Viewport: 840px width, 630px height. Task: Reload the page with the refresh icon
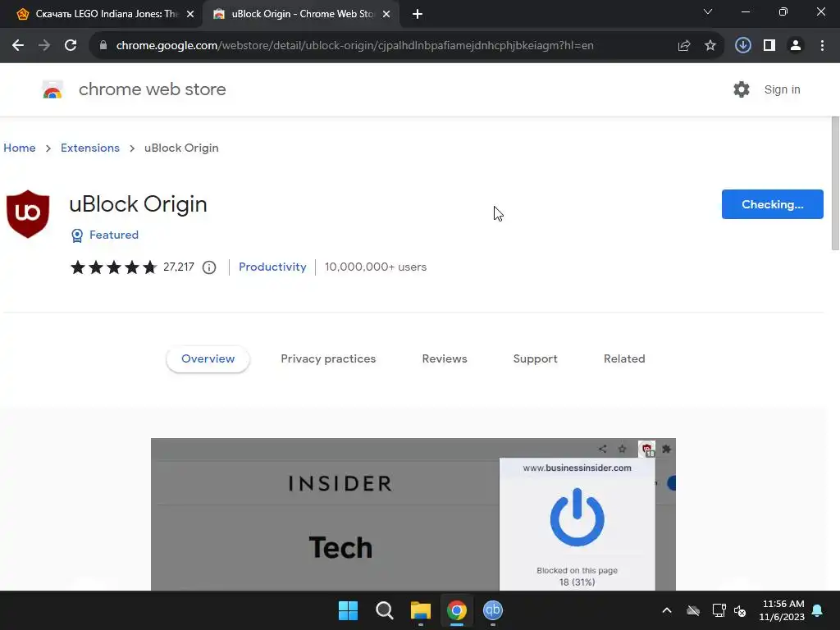coord(71,46)
